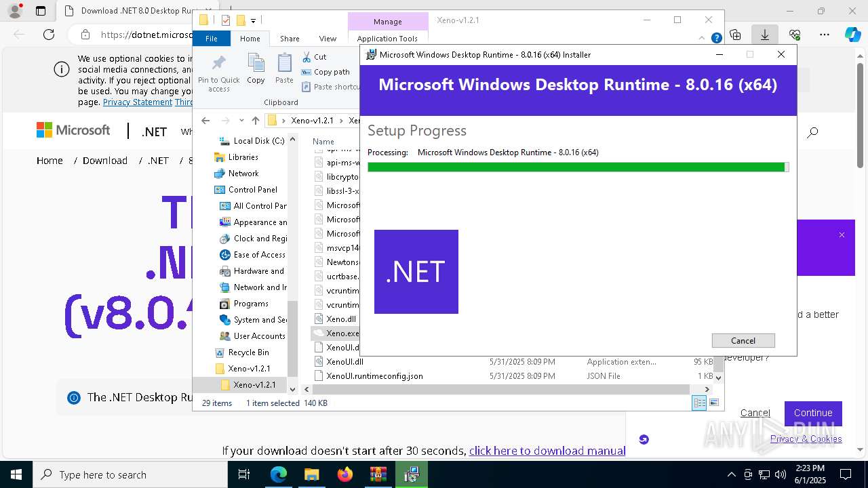This screenshot has width=868, height=488.
Task: Open the Copilot icon in Edge
Action: [853, 35]
